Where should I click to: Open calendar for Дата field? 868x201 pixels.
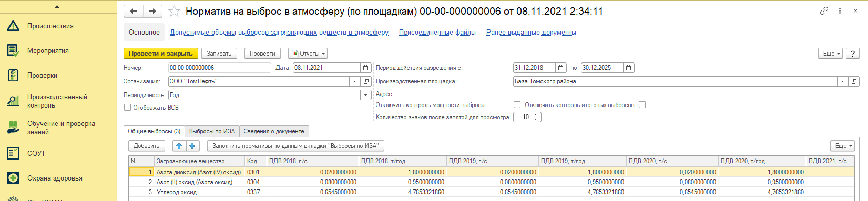pos(365,68)
